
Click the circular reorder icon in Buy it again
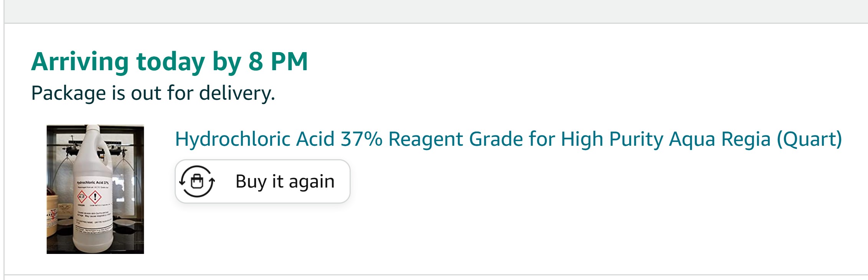click(197, 181)
